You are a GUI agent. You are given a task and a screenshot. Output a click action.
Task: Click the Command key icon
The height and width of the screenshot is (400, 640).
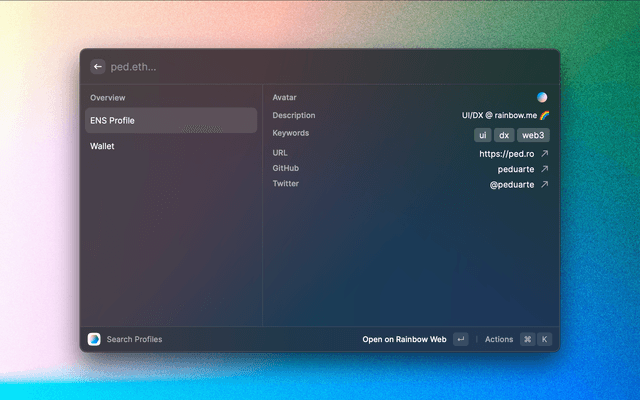pos(527,339)
